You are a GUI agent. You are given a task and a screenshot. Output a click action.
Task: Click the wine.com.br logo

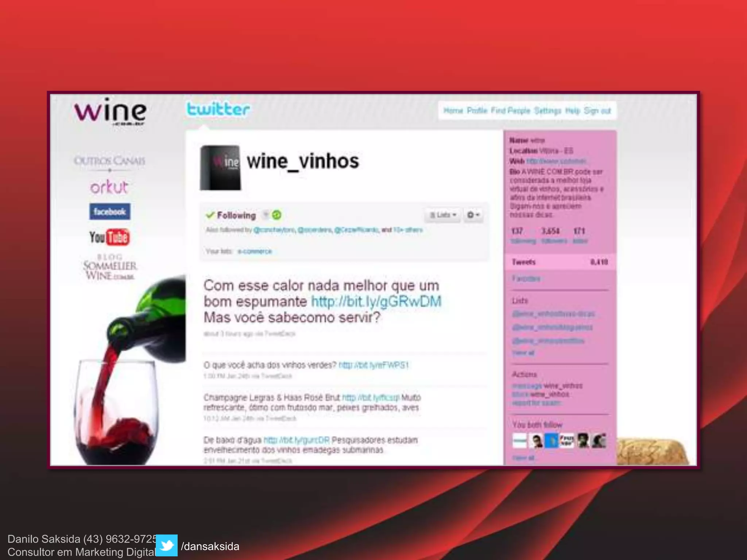coord(110,112)
